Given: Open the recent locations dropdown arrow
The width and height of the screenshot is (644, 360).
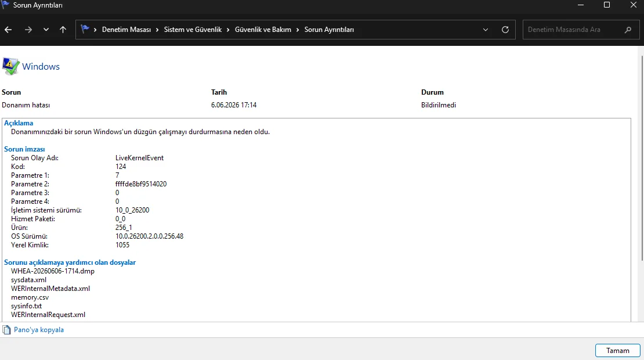Looking at the screenshot, I should (x=46, y=30).
